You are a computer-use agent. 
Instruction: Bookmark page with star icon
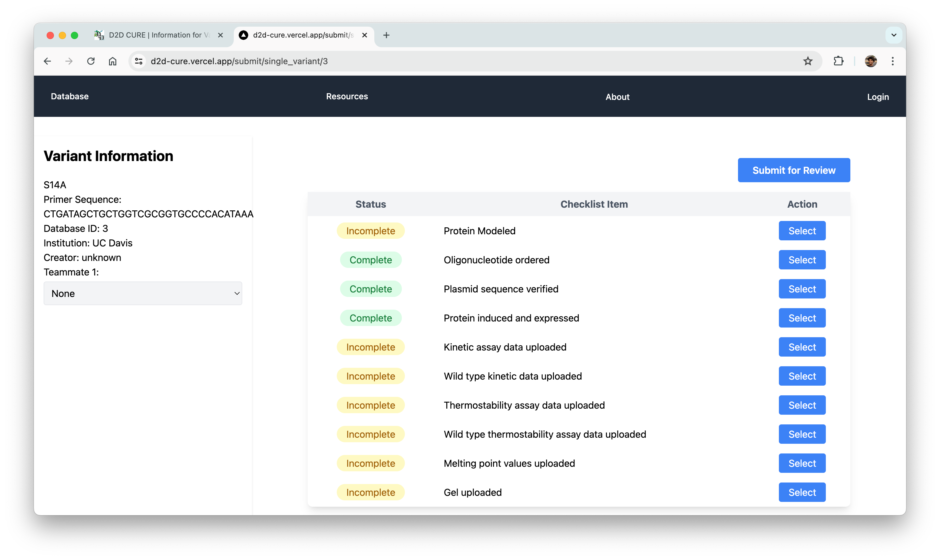807,61
